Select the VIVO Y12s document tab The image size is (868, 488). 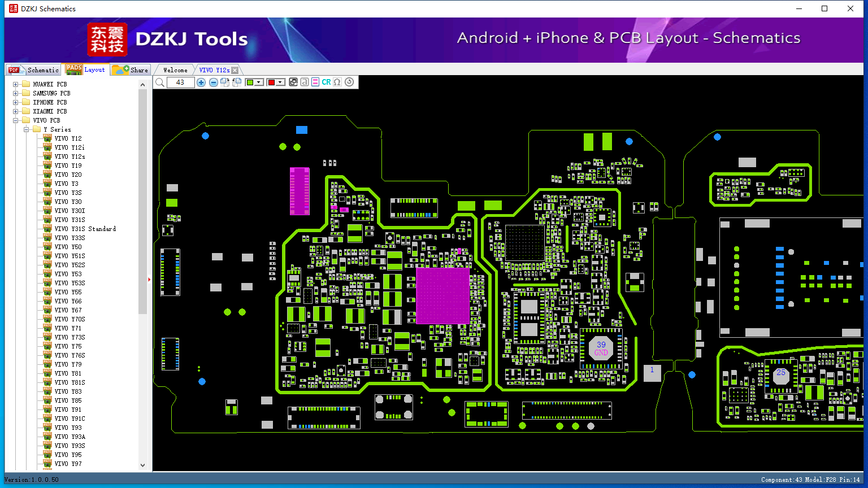tap(214, 70)
